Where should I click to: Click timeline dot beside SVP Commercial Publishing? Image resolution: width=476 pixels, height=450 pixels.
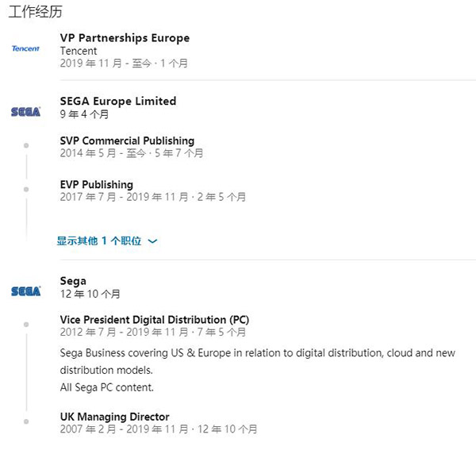[26, 145]
